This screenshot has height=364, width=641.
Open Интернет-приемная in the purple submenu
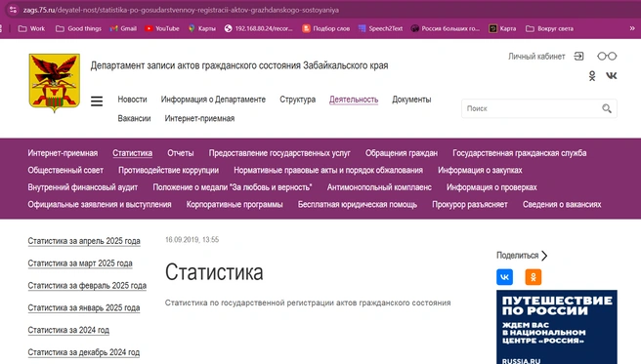click(63, 153)
